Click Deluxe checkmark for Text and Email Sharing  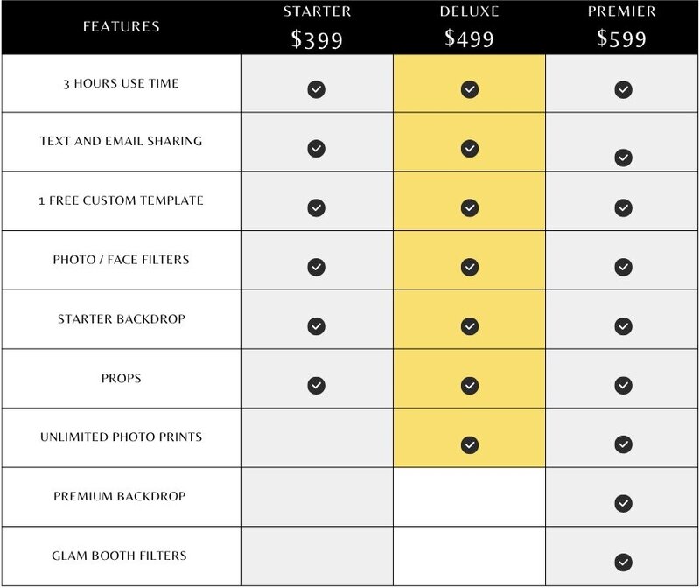pos(470,148)
